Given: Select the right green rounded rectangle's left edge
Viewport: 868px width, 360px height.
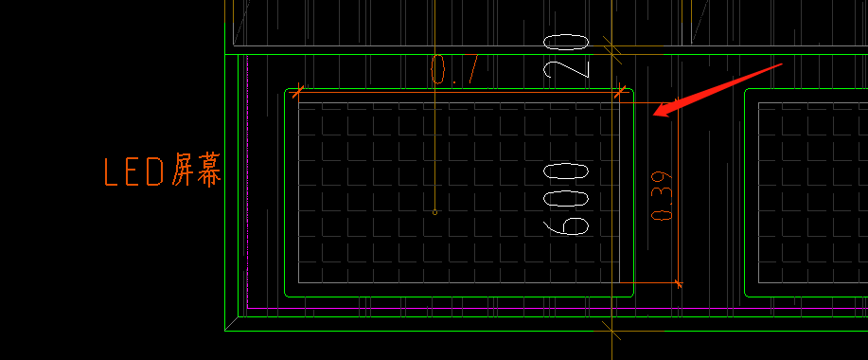Looking at the screenshot, I should click(745, 192).
